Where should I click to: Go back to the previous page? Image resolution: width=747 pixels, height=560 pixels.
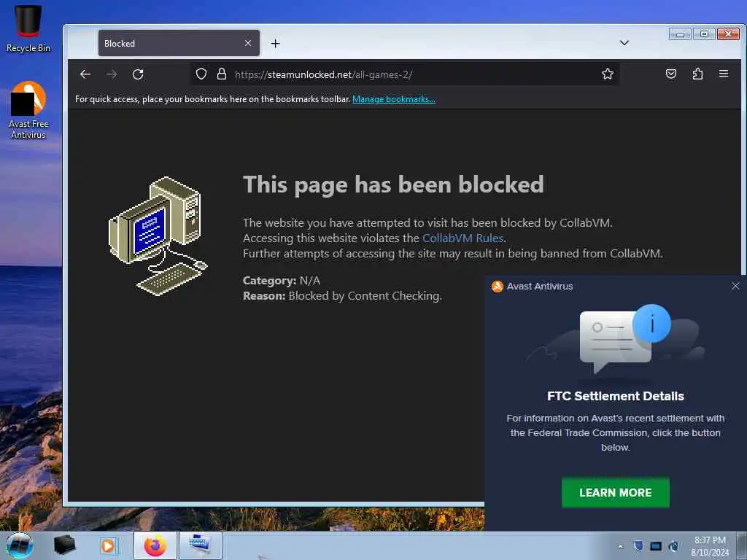tap(85, 74)
